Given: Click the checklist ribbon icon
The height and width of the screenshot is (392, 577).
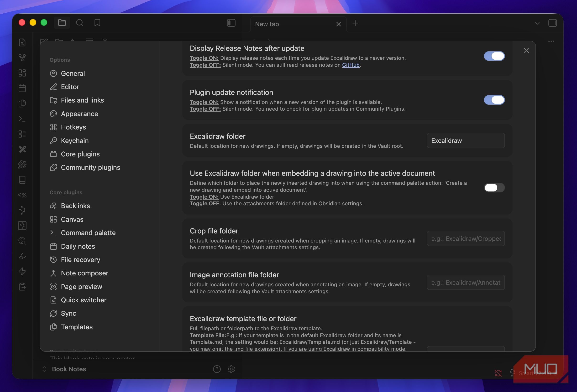Looking at the screenshot, I should pyautogui.click(x=22, y=134).
